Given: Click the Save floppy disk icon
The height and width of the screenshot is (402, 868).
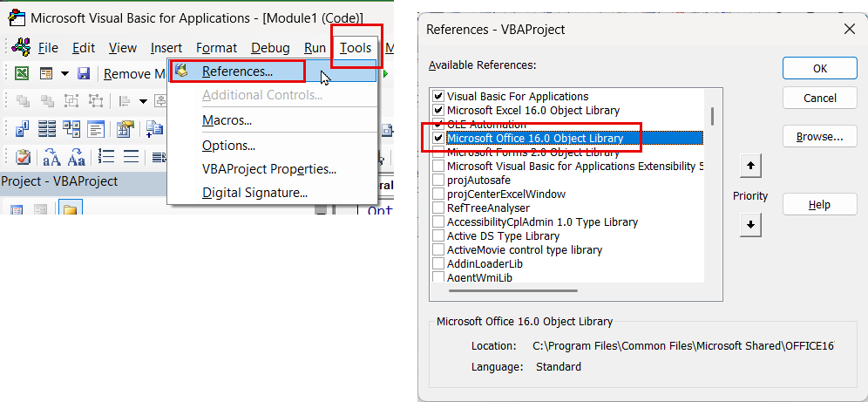Looking at the screenshot, I should (x=84, y=73).
